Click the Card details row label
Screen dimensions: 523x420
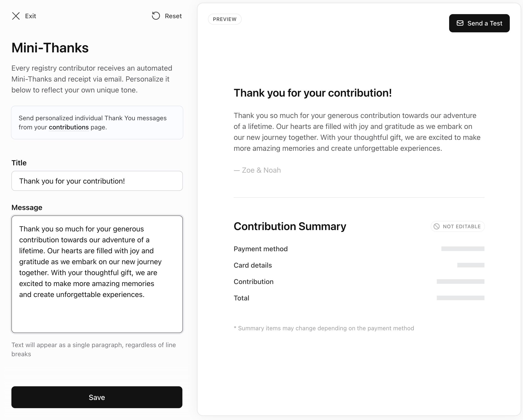(x=253, y=265)
